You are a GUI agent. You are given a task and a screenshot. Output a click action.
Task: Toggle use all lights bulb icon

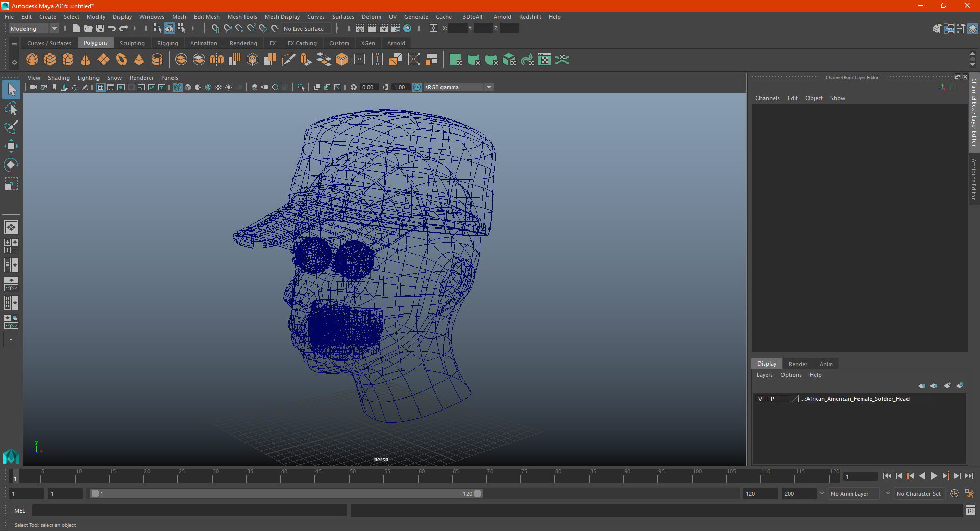tap(229, 87)
